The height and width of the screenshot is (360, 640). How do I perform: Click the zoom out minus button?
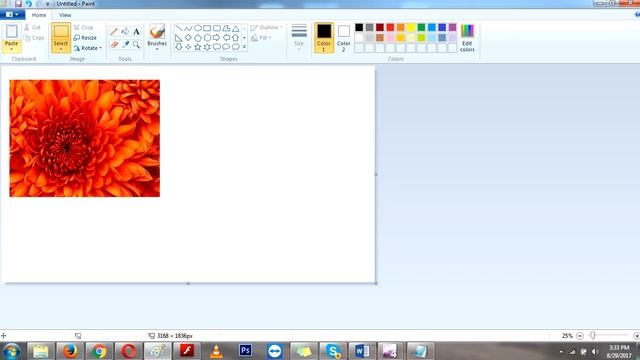point(580,336)
